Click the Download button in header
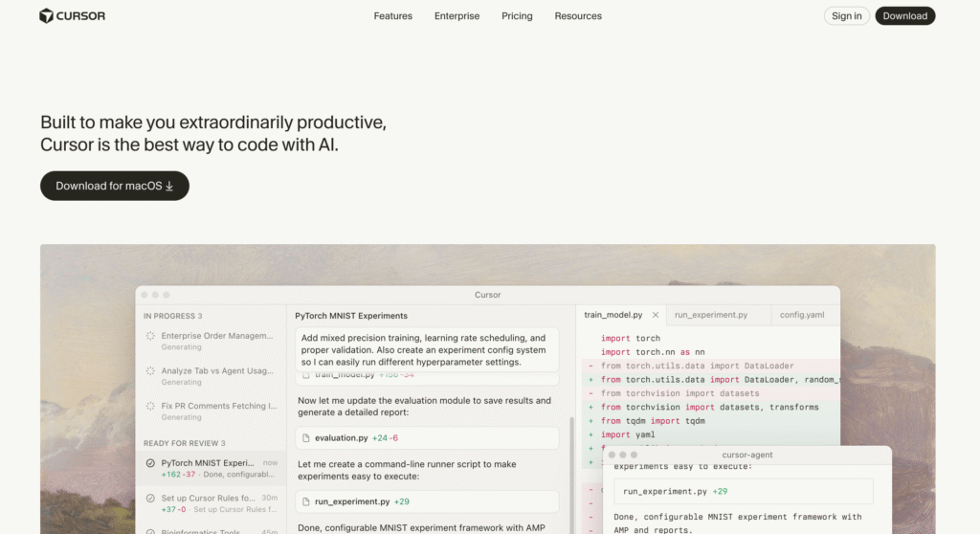Screen dimensions: 980x534 tap(904, 16)
